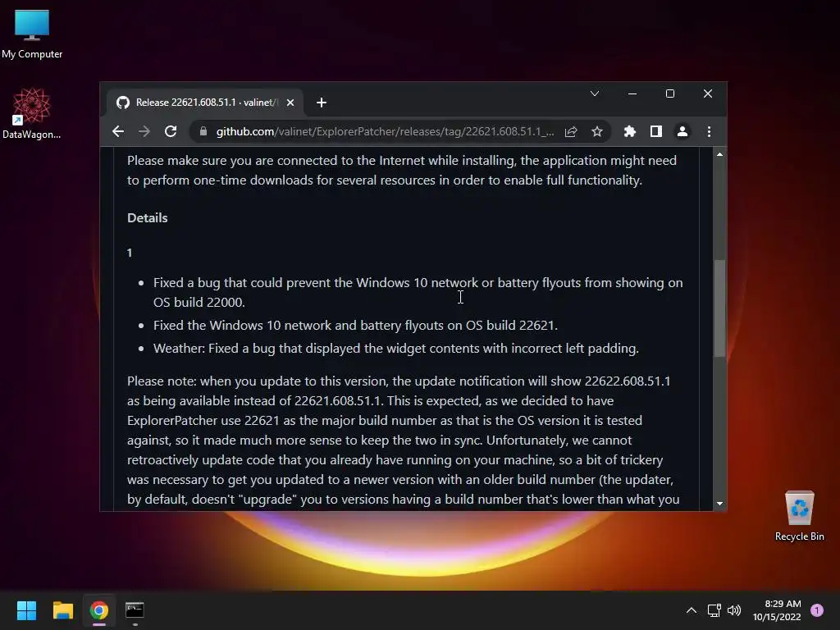
Task: Toggle the Chrome side panel
Action: [656, 131]
